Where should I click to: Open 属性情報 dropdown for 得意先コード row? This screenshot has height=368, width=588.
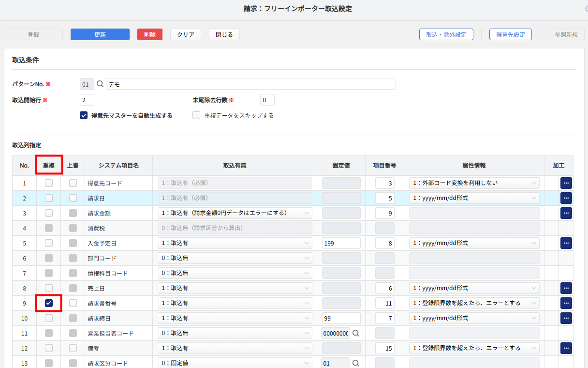(x=474, y=183)
